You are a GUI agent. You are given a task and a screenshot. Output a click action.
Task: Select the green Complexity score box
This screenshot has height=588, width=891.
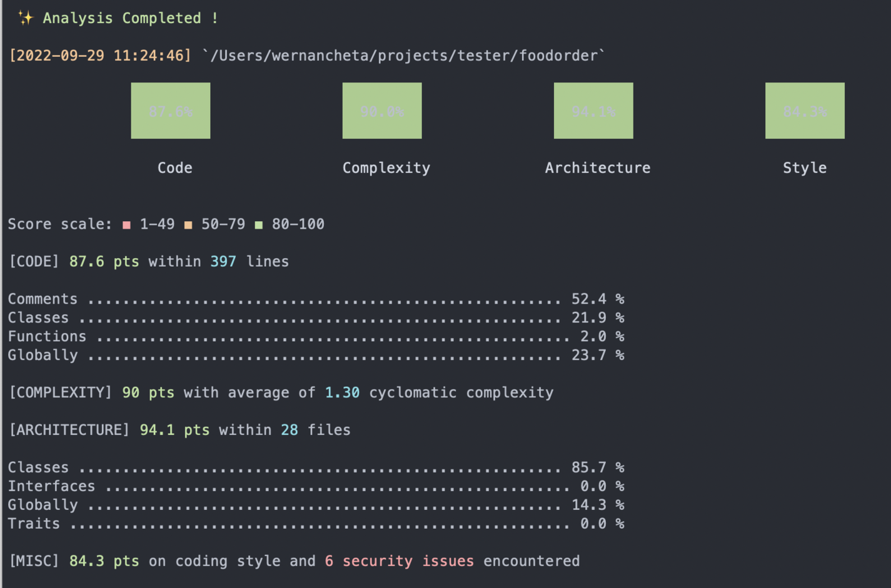(381, 111)
